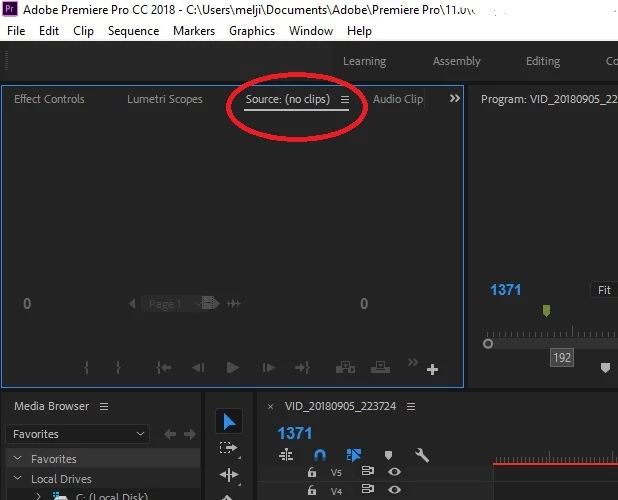The height and width of the screenshot is (500, 618).
Task: Switch to the Editing workspace
Action: pyautogui.click(x=543, y=61)
